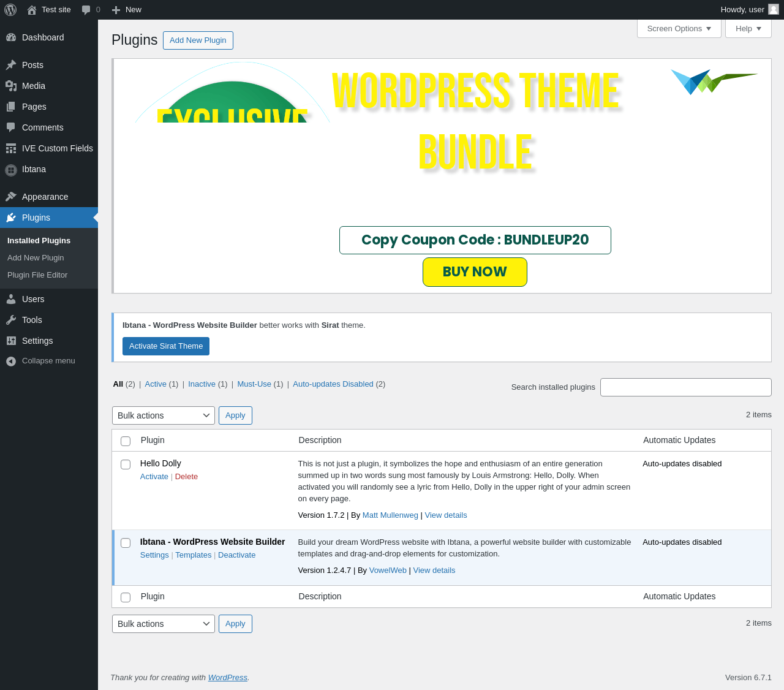Viewport: 784px width, 690px height.
Task: Check the Hello Dolly plugin checkbox
Action: 126,464
